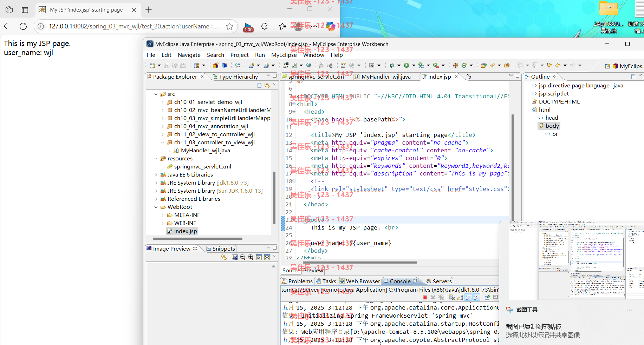Click the New Java Class icon

pos(464,65)
